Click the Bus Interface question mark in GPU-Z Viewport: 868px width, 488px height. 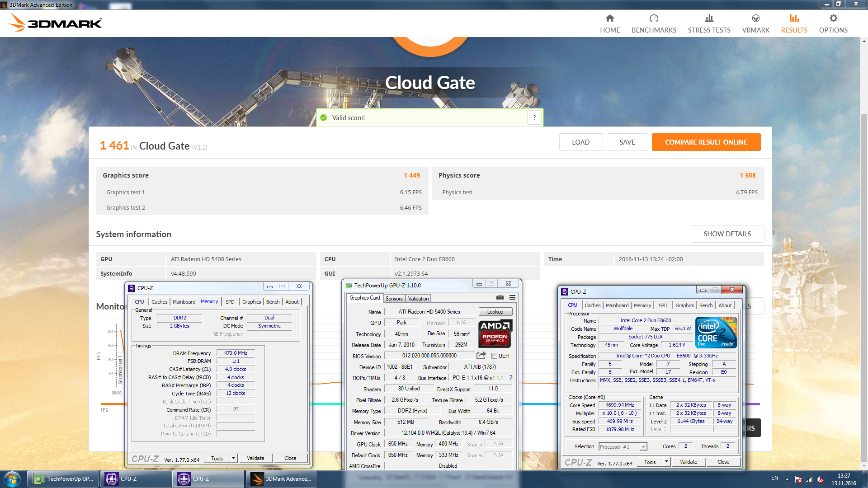pyautogui.click(x=511, y=378)
